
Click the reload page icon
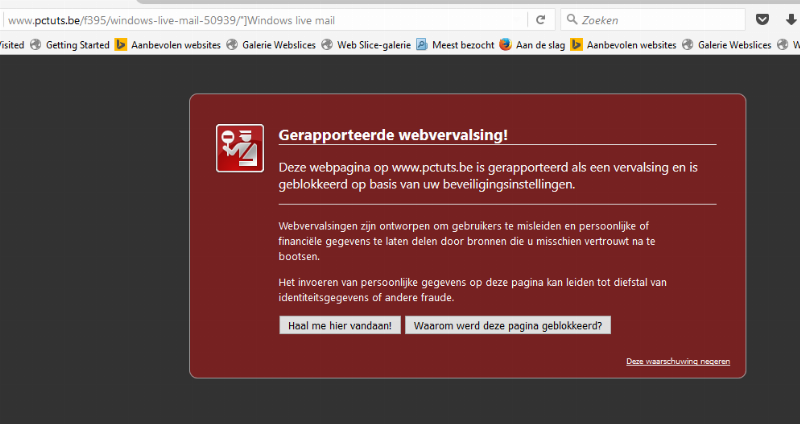(540, 20)
